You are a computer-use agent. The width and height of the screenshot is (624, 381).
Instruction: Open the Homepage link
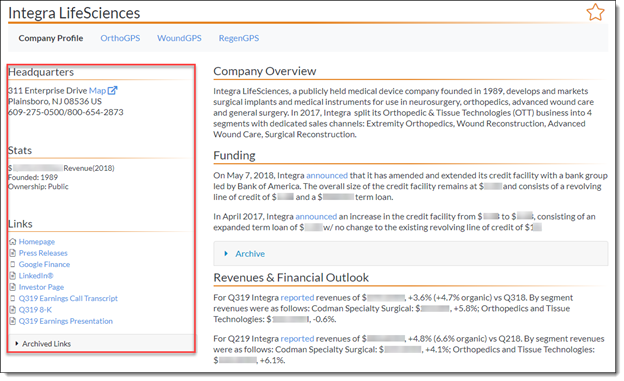pos(37,242)
